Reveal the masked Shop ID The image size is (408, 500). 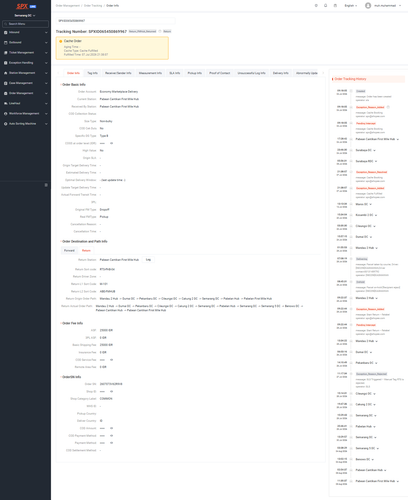(111, 391)
